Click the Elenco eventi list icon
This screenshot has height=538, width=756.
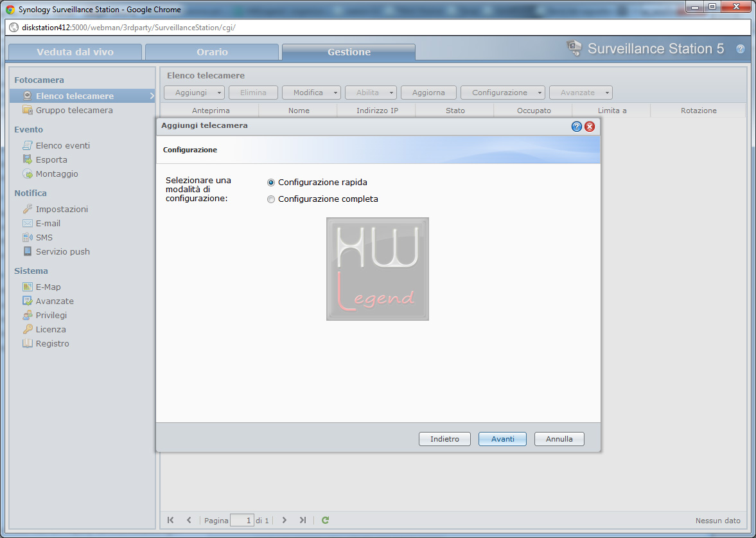click(28, 145)
